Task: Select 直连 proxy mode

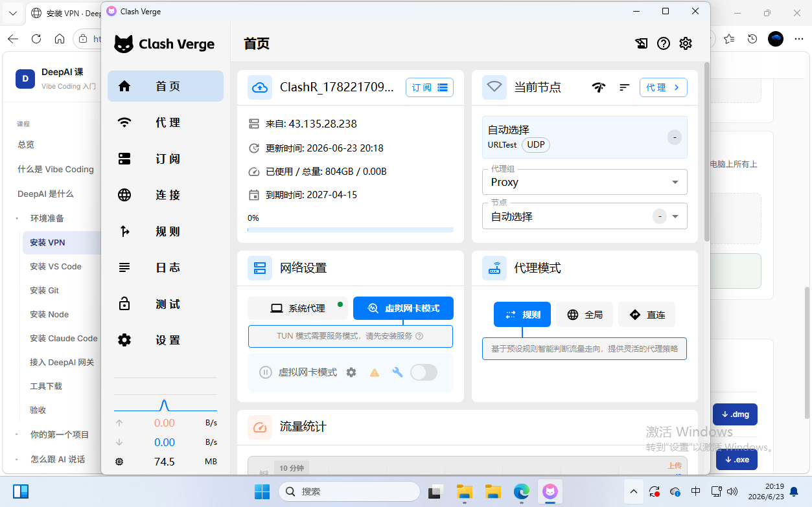Action: coord(647,315)
